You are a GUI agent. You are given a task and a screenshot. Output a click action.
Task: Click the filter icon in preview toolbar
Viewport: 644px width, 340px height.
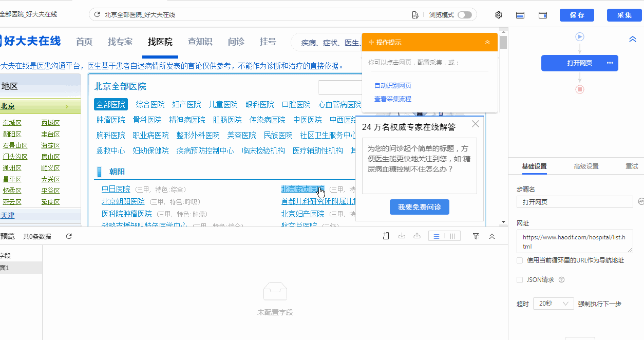point(476,236)
